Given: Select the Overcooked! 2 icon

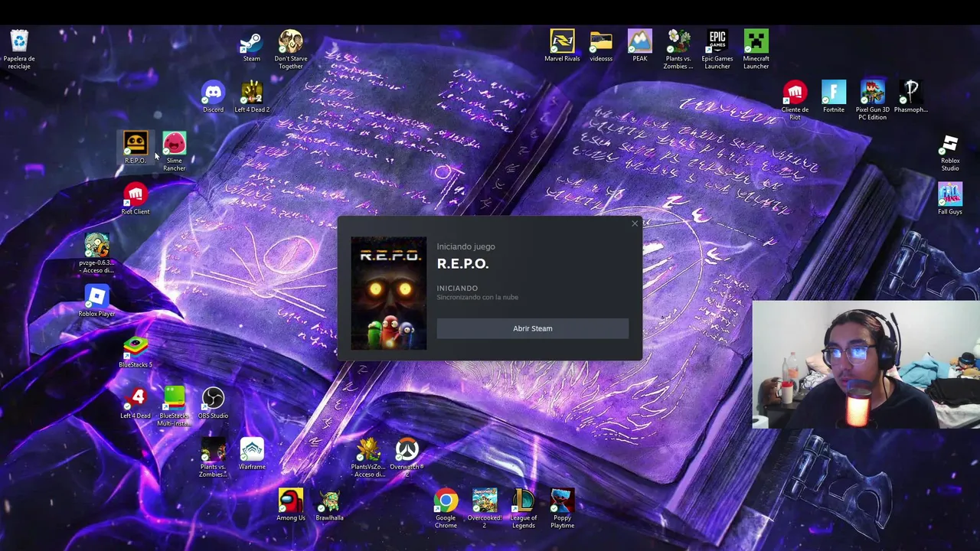Looking at the screenshot, I should click(484, 509).
